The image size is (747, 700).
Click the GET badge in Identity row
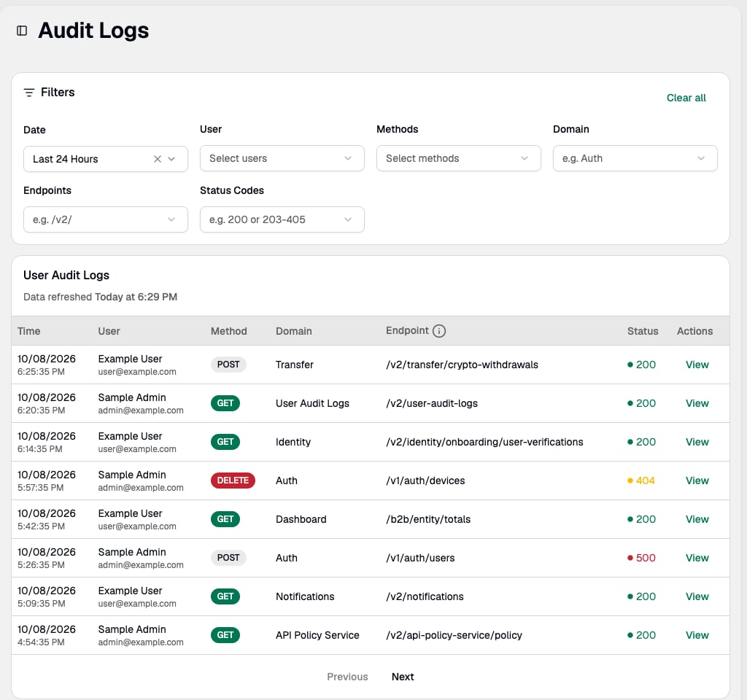[x=225, y=442]
